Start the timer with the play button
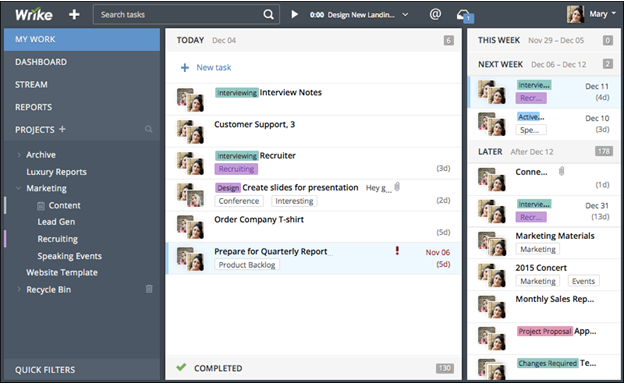 (x=294, y=15)
